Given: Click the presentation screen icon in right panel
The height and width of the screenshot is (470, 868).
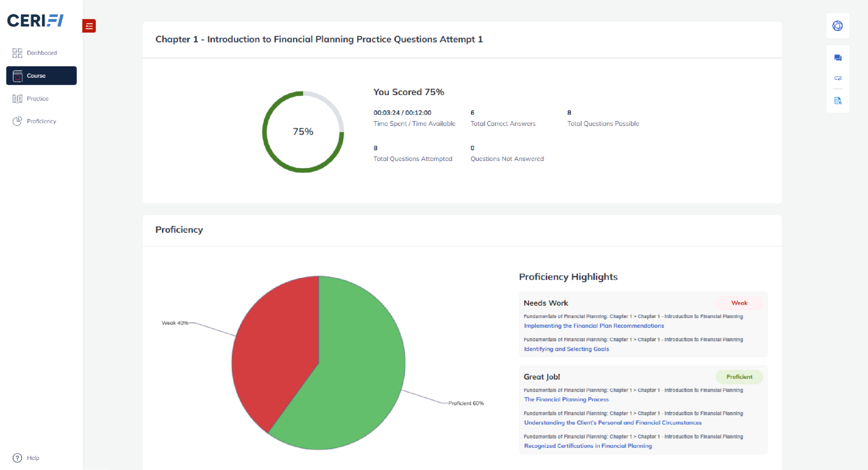Looking at the screenshot, I should (838, 78).
